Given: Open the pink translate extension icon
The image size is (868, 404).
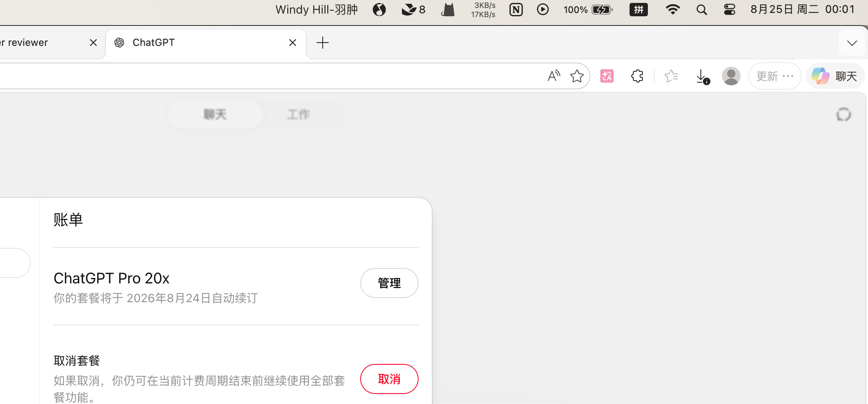Looking at the screenshot, I should coord(607,76).
